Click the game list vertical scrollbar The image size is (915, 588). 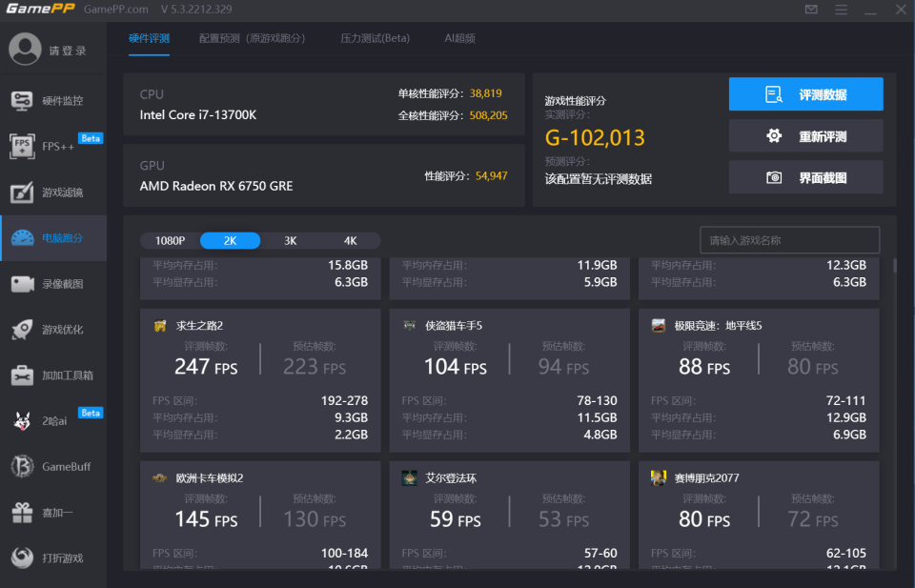tap(895, 267)
